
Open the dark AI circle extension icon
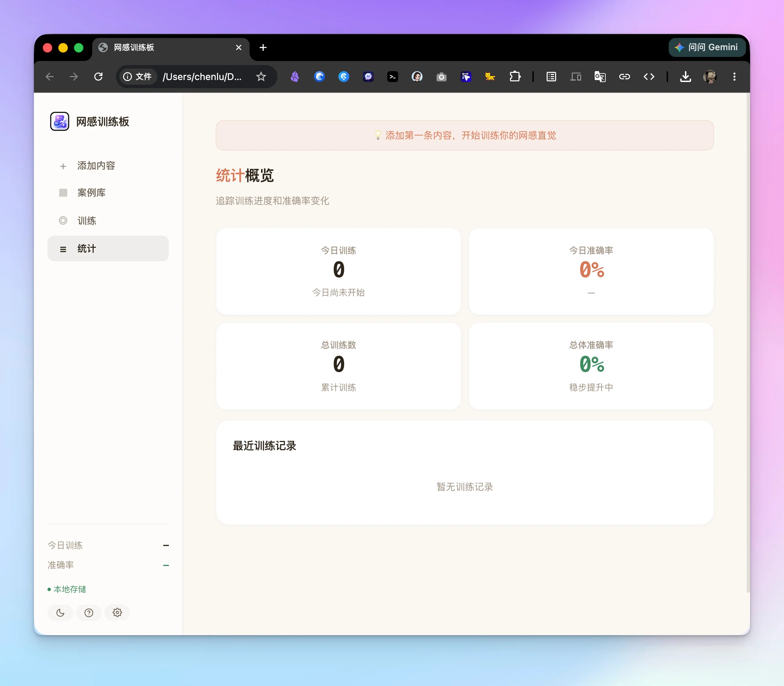point(368,77)
